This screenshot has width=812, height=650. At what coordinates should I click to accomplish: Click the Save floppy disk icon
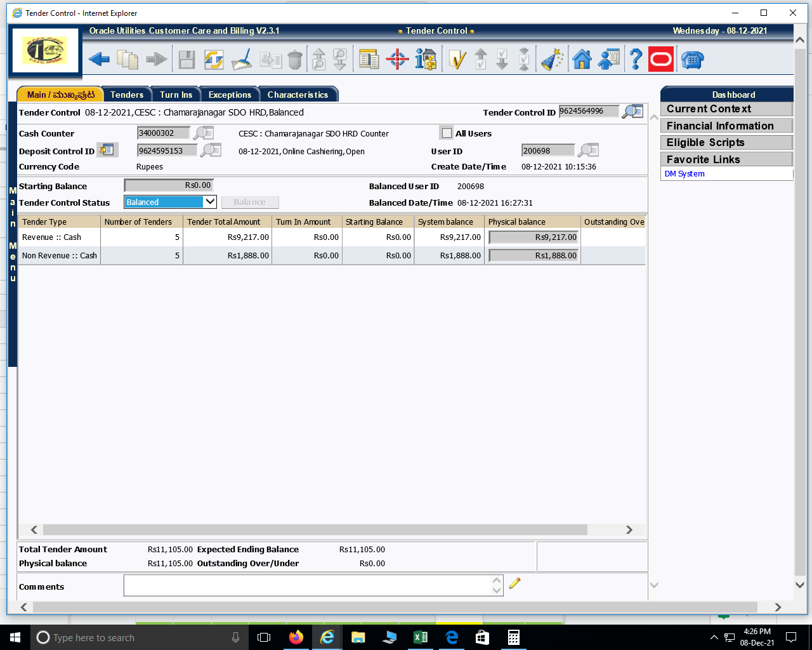click(187, 60)
